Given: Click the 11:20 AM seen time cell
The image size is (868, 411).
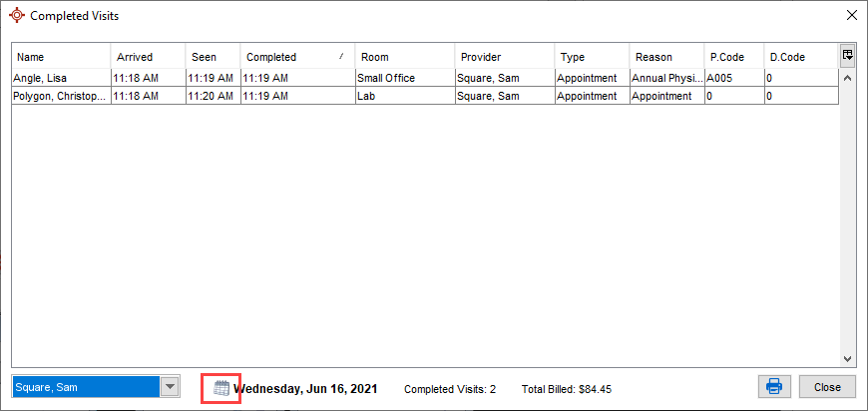Looking at the screenshot, I should pos(214,96).
